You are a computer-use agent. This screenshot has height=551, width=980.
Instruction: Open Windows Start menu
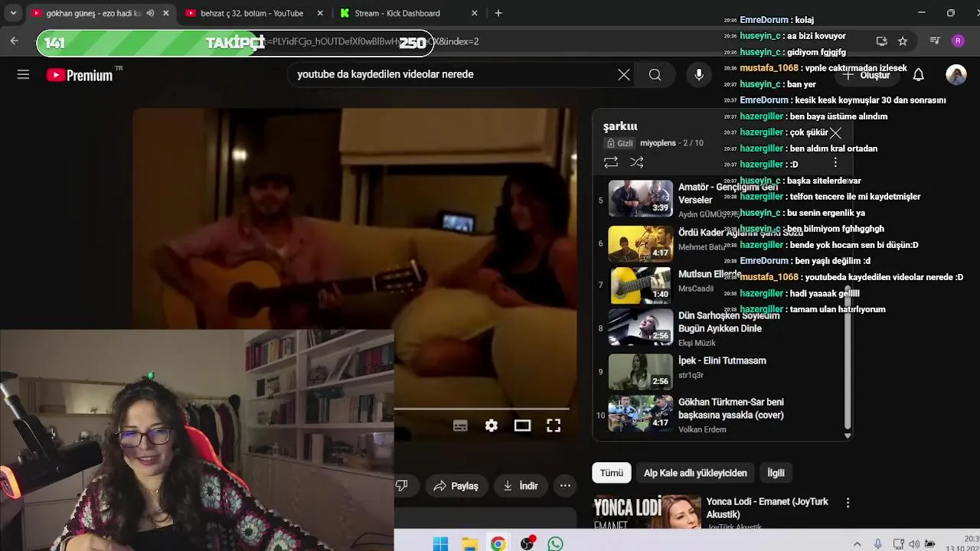(440, 544)
